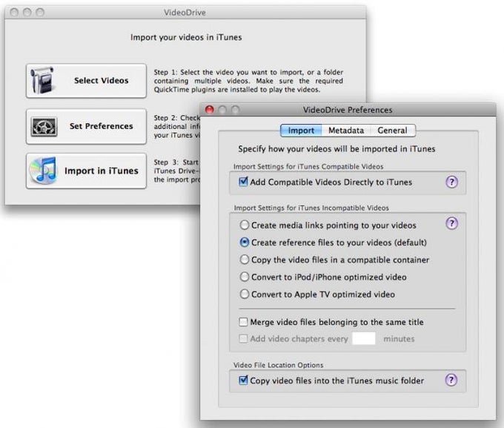Screen dimensions: 504x428
Task: Open help for Add Compatible Videos option
Action: pos(451,182)
